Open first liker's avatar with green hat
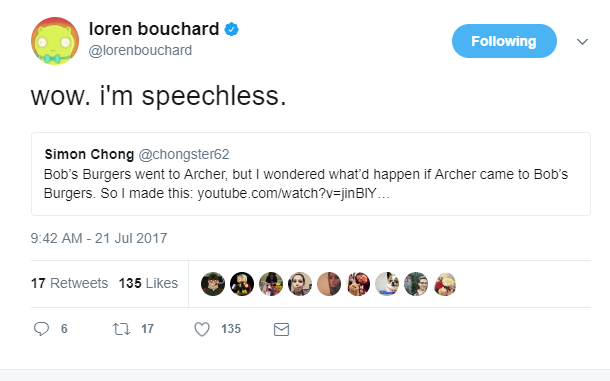 point(213,284)
